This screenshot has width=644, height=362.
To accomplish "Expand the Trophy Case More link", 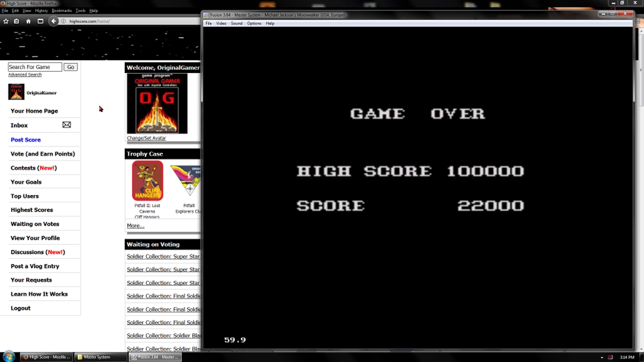I will [135, 226].
